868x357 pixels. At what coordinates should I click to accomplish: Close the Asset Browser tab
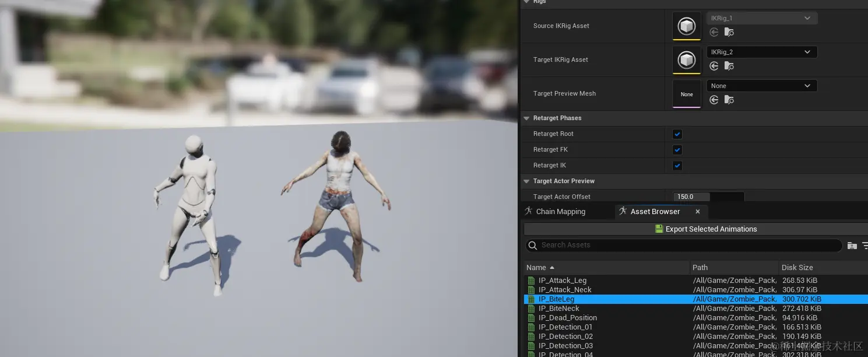(x=697, y=211)
